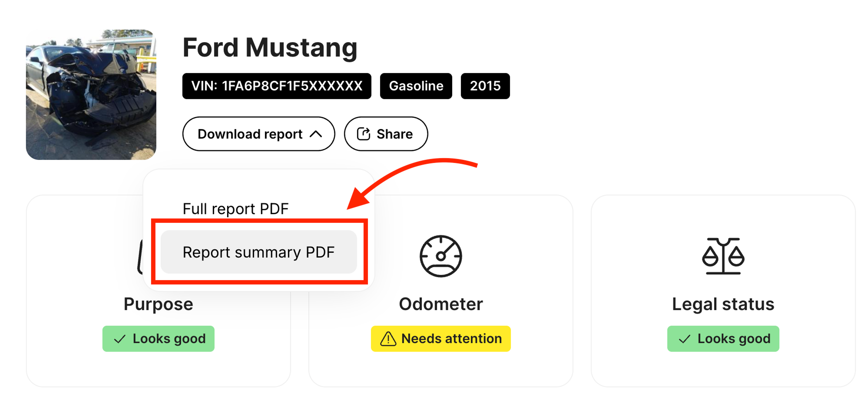Click the Gasoline fuel tag

[x=416, y=86]
